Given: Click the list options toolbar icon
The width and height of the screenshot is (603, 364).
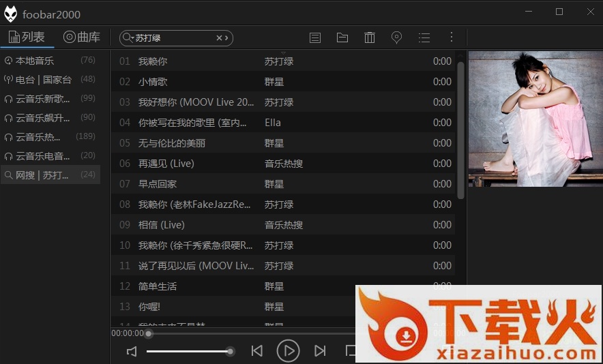Looking at the screenshot, I should (424, 37).
